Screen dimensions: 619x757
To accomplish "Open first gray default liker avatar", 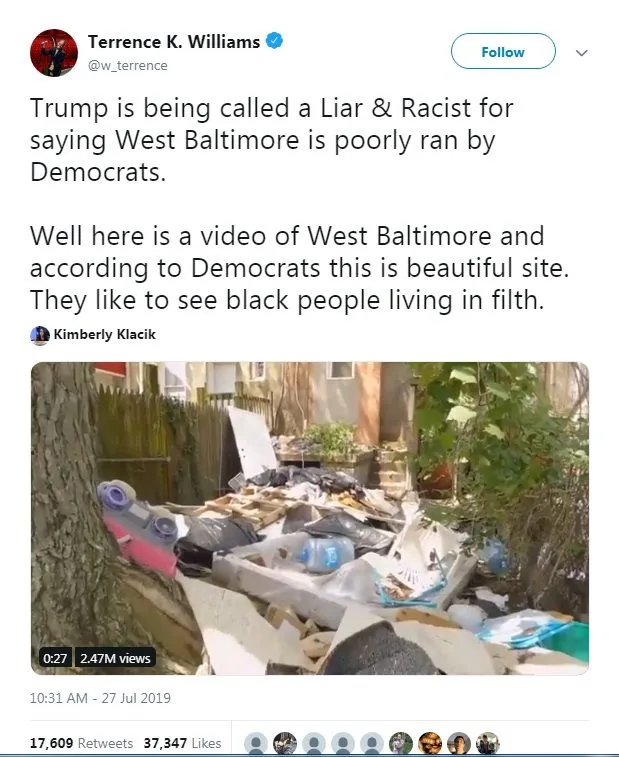I will (256, 743).
